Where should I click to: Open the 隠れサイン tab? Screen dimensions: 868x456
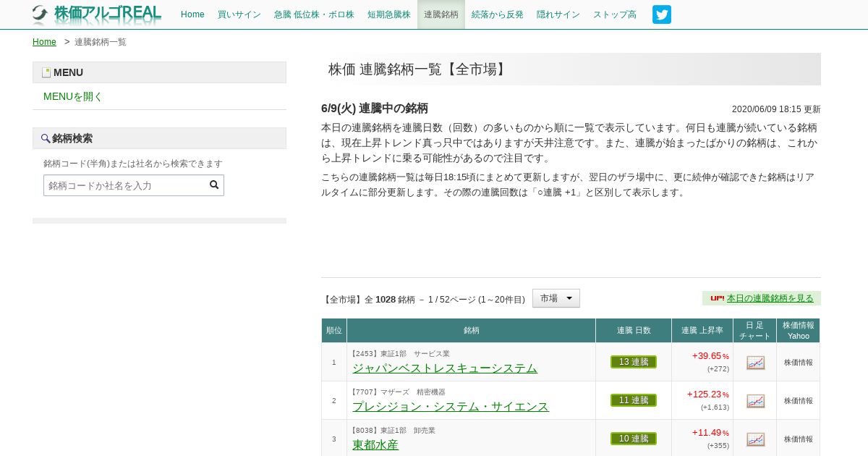click(558, 14)
